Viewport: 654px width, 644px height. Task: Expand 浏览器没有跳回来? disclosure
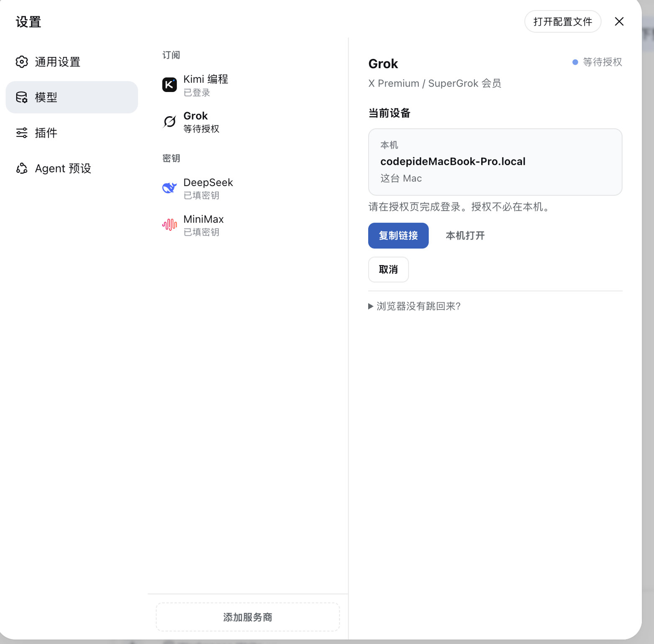pyautogui.click(x=415, y=306)
